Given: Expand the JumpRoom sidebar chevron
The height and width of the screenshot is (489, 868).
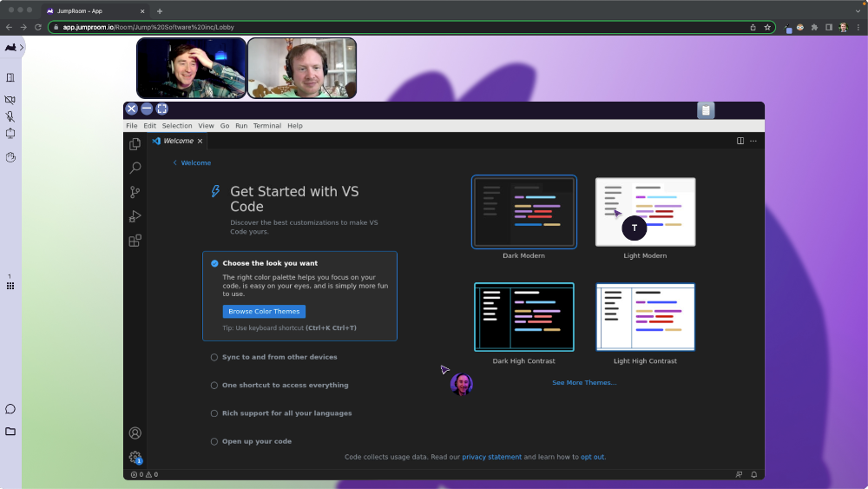Looking at the screenshot, I should pyautogui.click(x=22, y=48).
